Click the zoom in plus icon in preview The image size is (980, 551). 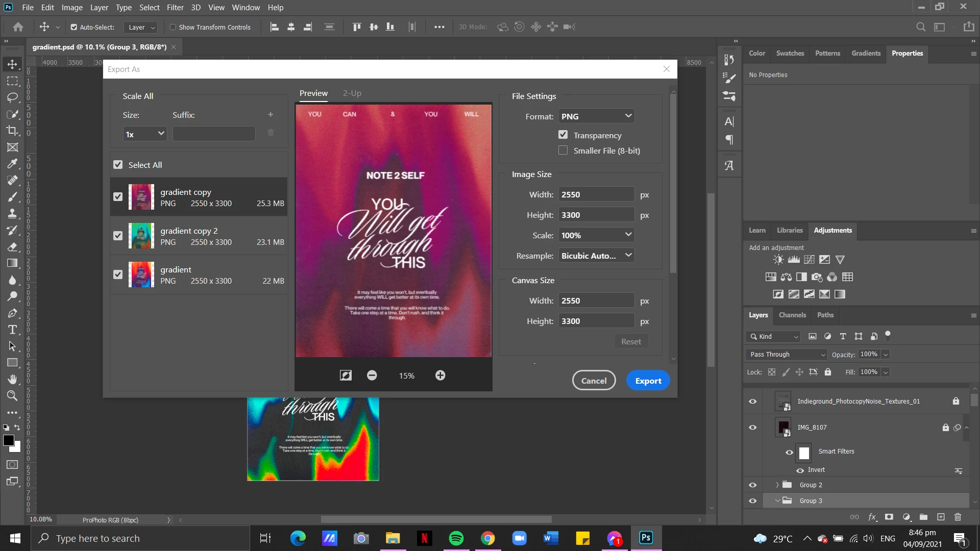point(440,375)
